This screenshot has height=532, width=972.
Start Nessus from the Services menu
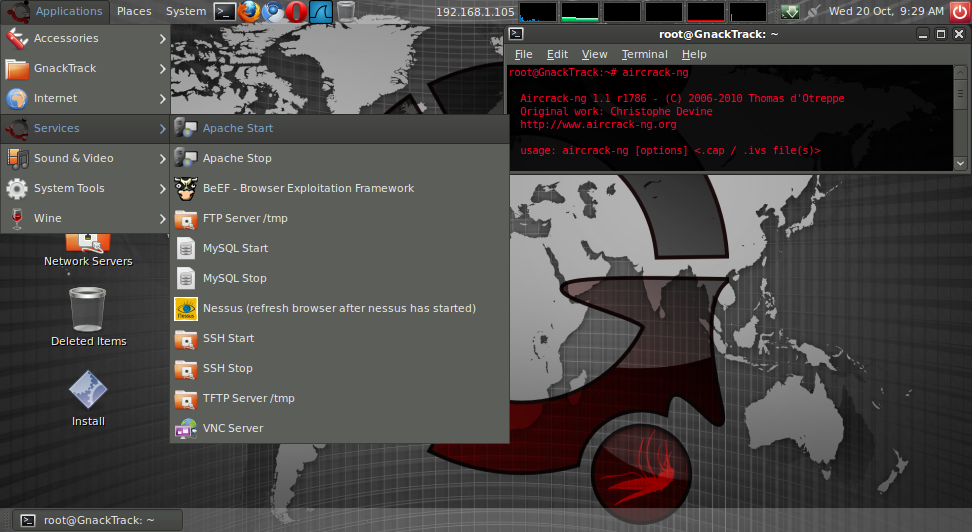pyautogui.click(x=340, y=308)
